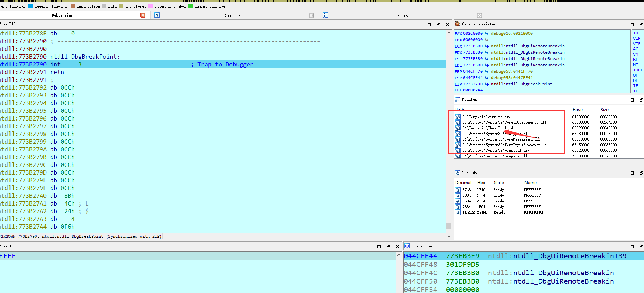Image resolution: width=644 pixels, height=293 pixels.
Task: Switch to the Debug View tab
Action: [x=62, y=15]
